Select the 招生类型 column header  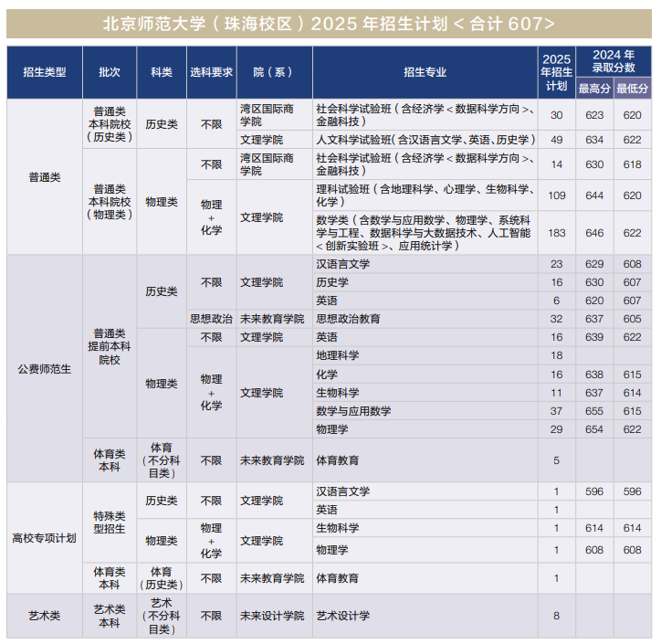coord(45,72)
